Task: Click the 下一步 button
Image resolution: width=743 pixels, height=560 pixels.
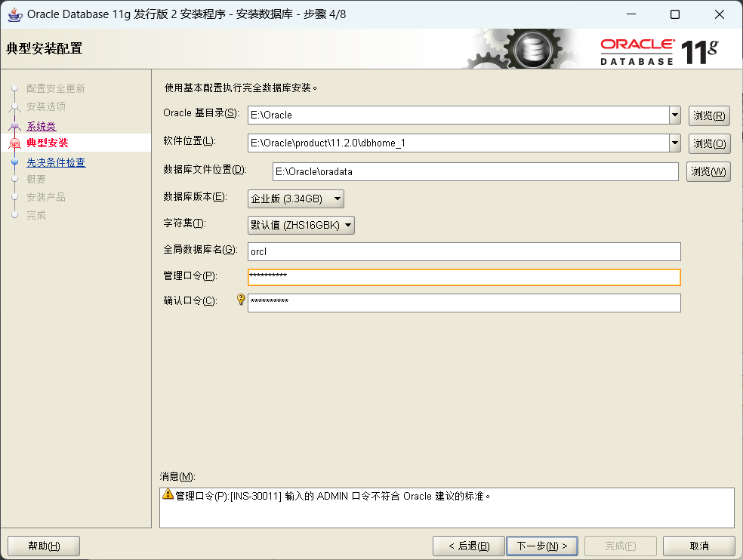Action: (x=542, y=545)
